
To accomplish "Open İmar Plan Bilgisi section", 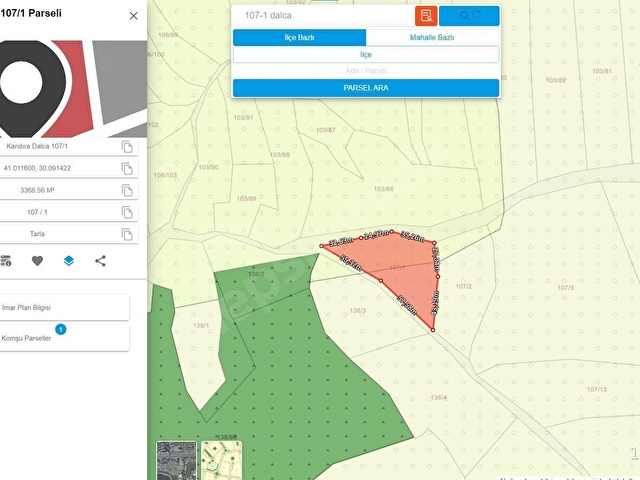I will point(64,307).
